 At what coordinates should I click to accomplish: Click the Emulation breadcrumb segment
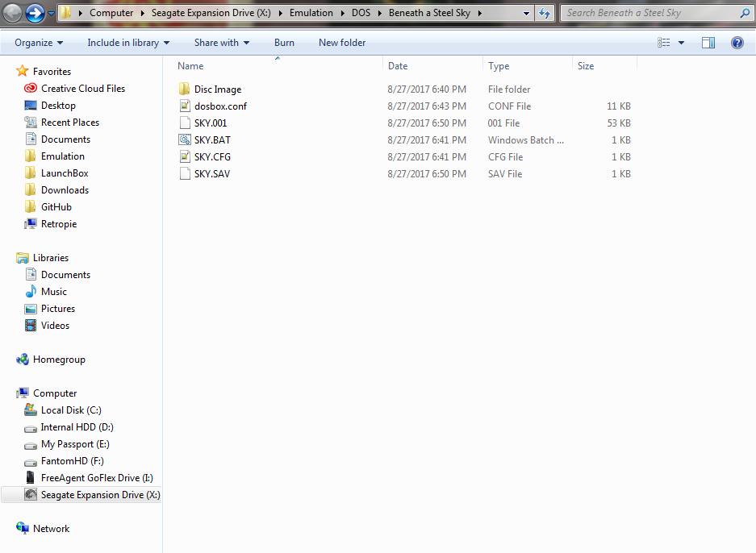tap(311, 13)
